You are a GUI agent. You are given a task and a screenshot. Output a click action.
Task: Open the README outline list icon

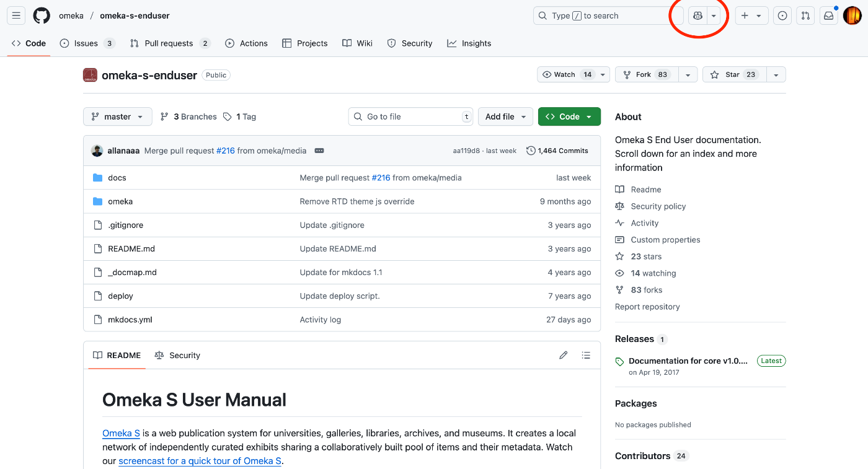pos(586,355)
